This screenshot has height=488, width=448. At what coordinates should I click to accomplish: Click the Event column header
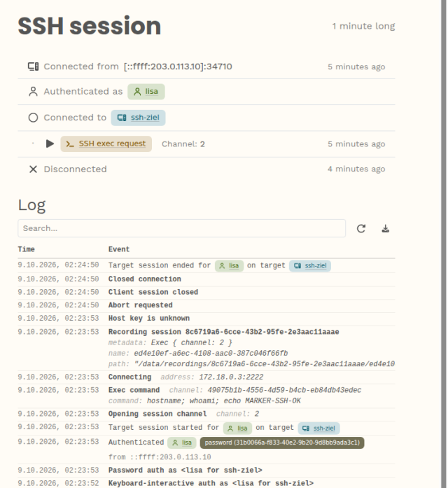coord(119,249)
